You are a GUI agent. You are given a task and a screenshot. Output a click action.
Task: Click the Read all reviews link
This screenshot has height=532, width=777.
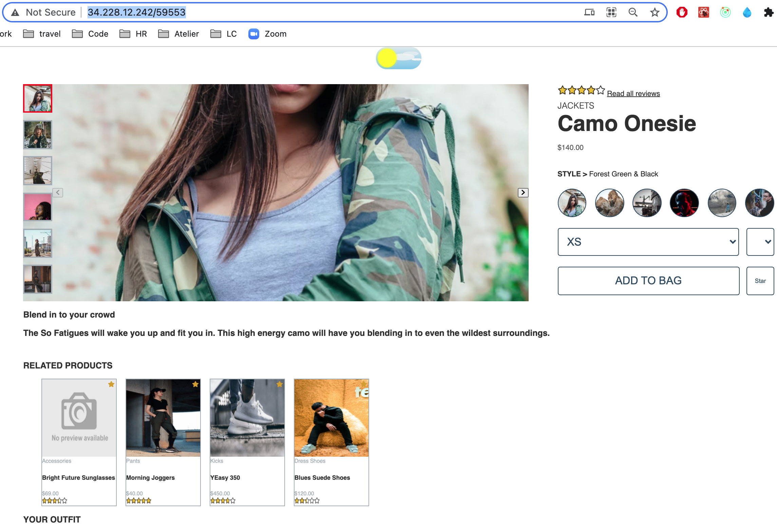[x=633, y=94]
